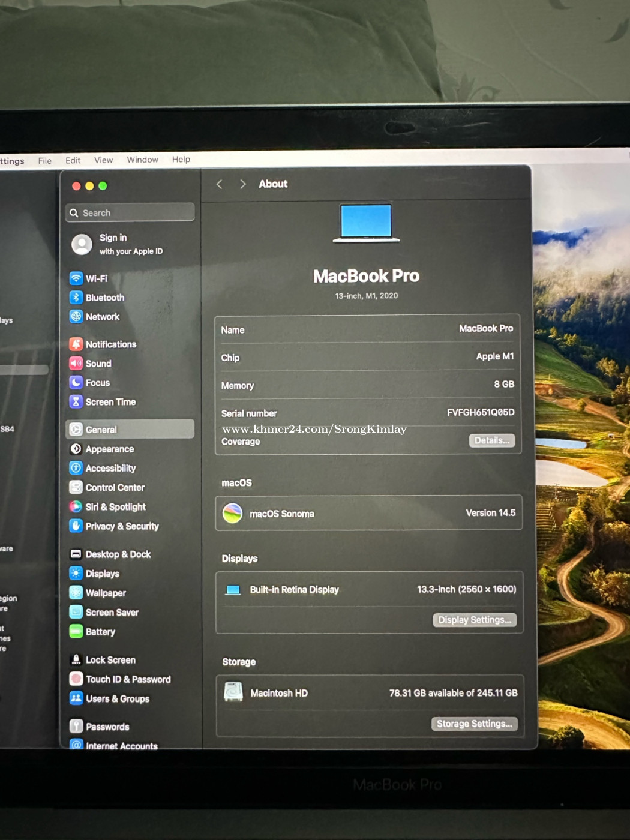This screenshot has width=630, height=840.
Task: Select Passwords key icon
Action: click(76, 727)
